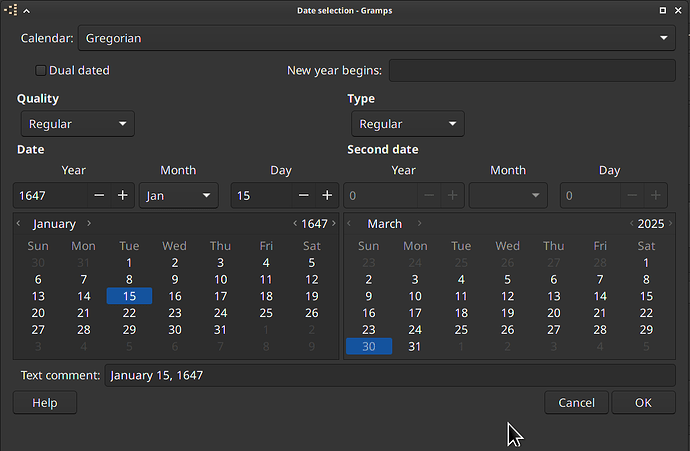Image resolution: width=690 pixels, height=451 pixels.
Task: Decrease the Date year with minus button
Action: [99, 195]
